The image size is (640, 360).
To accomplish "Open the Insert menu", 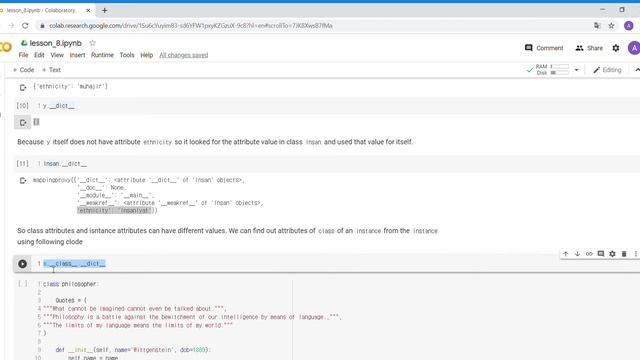I will (x=77, y=55).
